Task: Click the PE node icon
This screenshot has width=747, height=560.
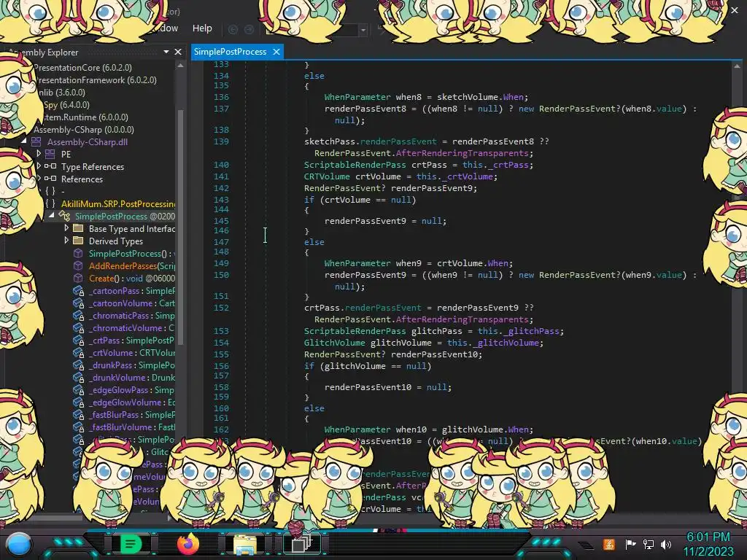Action: 50,155
